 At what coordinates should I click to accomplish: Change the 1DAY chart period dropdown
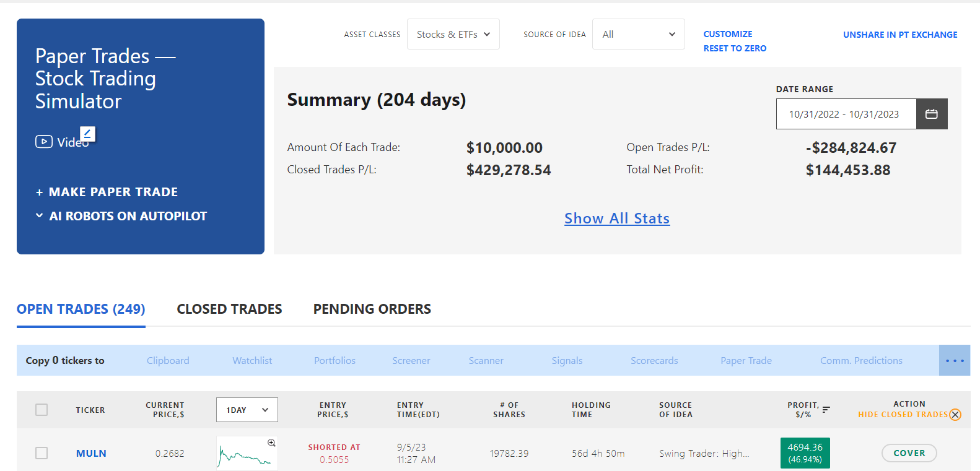[247, 410]
